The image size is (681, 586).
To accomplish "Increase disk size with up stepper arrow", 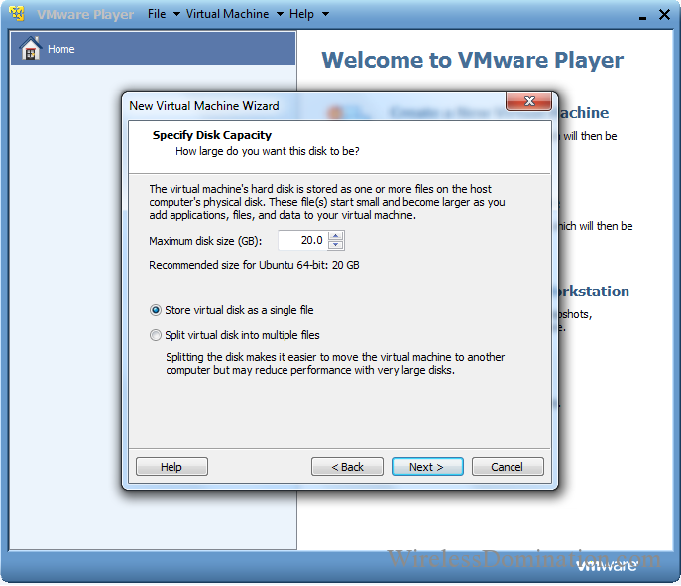I will tap(336, 236).
